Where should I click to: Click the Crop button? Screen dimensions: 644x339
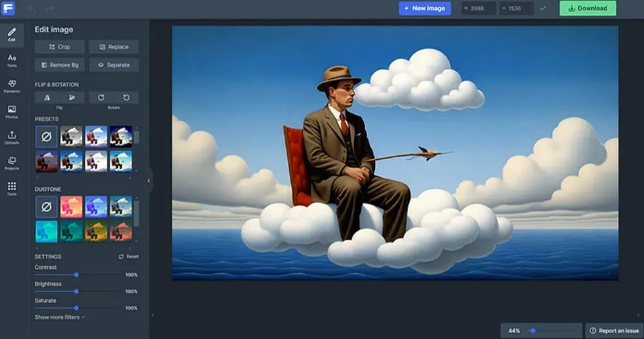(59, 47)
